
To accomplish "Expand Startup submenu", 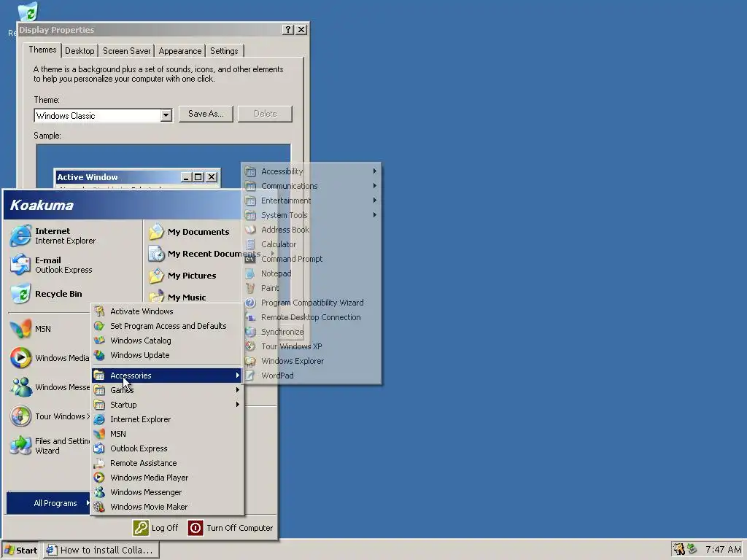I will pos(167,405).
